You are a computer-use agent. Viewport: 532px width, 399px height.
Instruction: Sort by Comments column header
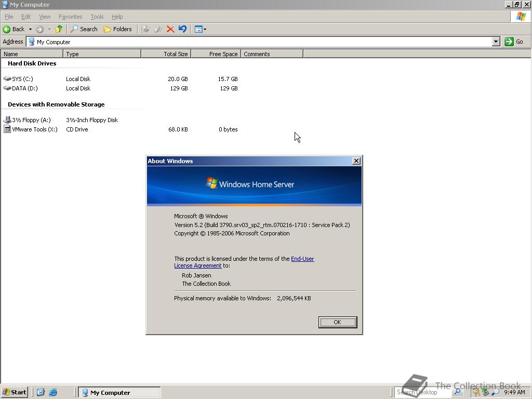(272, 54)
